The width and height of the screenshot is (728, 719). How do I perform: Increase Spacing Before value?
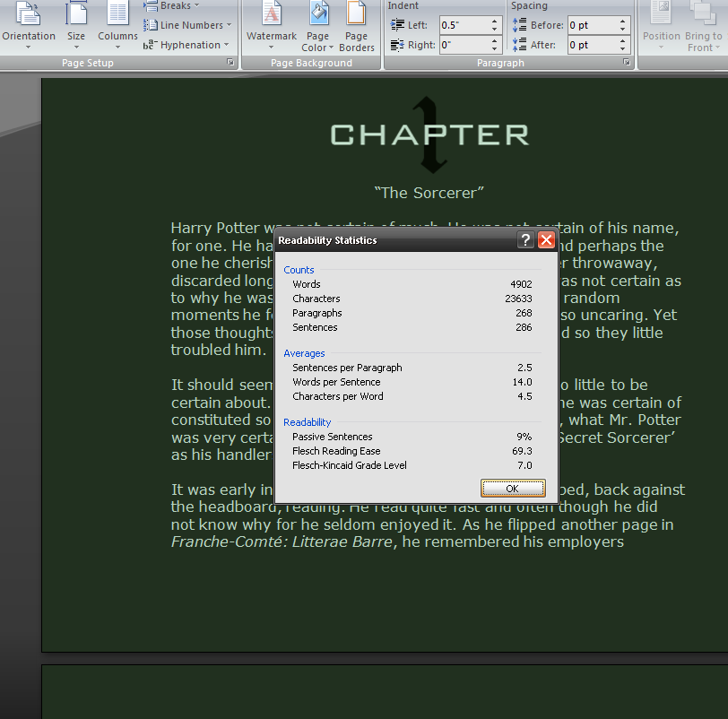click(622, 22)
